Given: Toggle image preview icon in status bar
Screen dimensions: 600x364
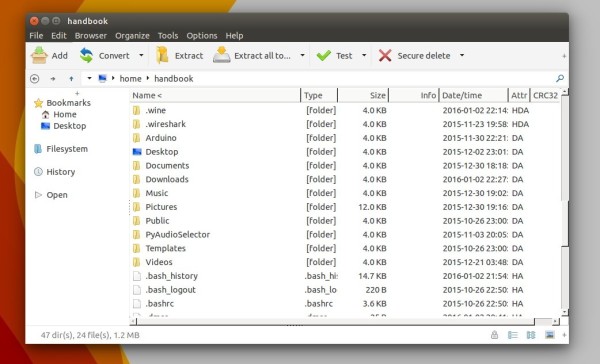Looking at the screenshot, I should point(550,335).
